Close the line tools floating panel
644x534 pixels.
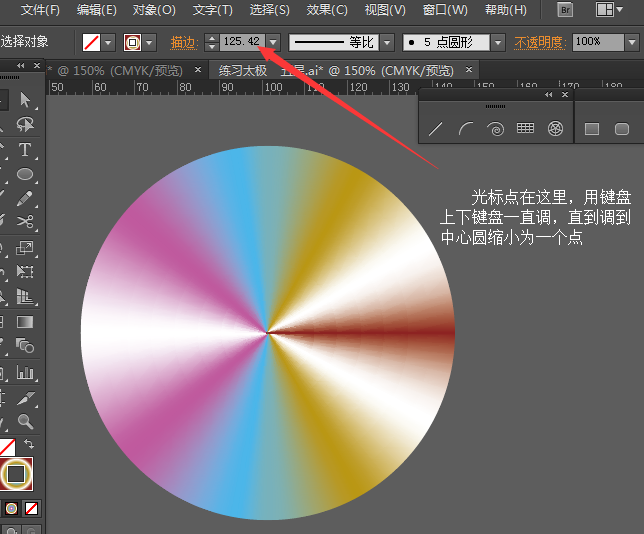[x=565, y=94]
